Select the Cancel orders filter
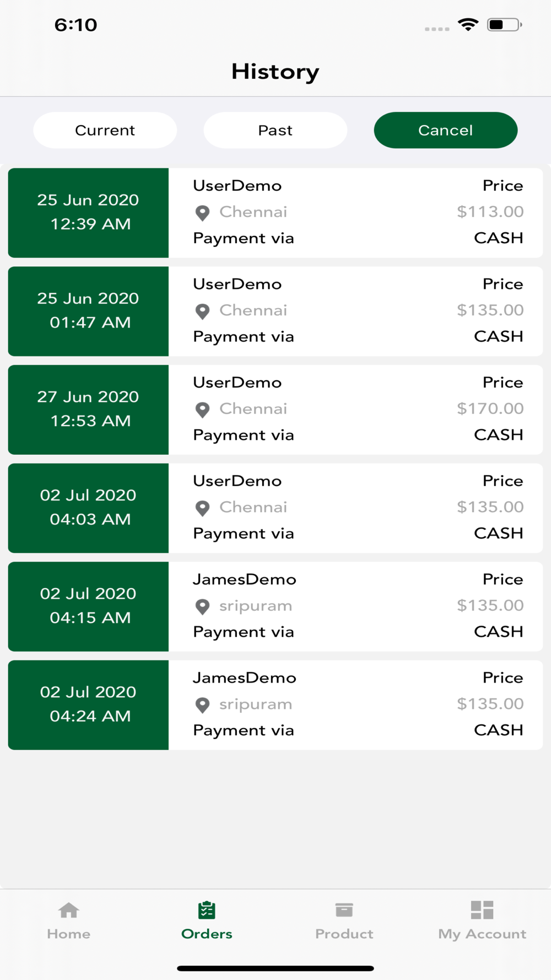 (445, 130)
